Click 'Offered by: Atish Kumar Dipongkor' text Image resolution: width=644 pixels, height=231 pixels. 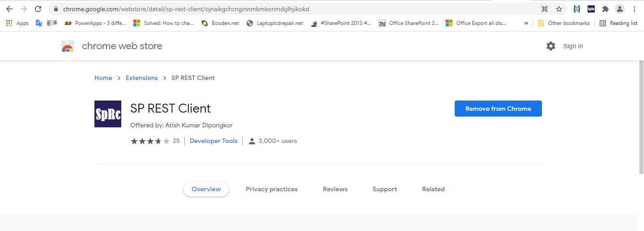tap(181, 125)
